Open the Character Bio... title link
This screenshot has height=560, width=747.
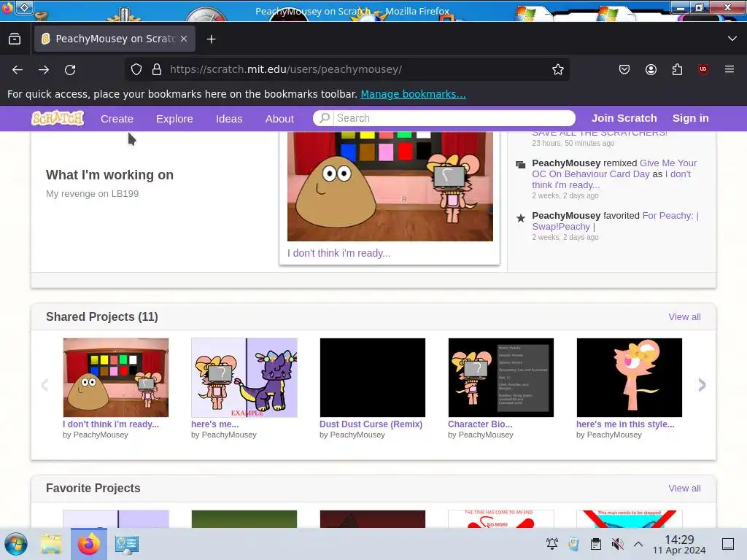click(x=480, y=424)
